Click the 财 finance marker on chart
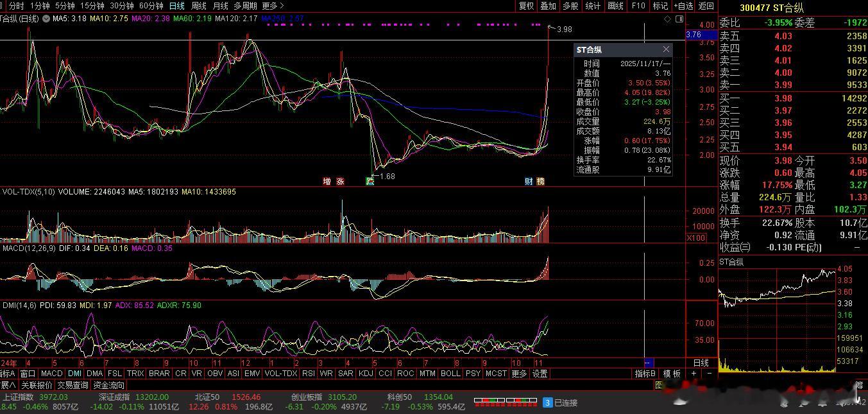The width and height of the screenshot is (868, 414). click(x=529, y=182)
